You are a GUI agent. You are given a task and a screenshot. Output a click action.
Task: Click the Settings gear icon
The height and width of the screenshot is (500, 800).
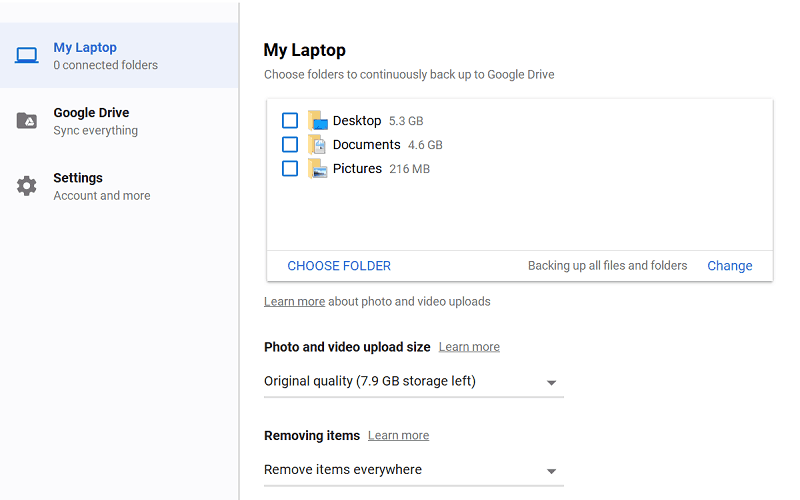tap(27, 186)
